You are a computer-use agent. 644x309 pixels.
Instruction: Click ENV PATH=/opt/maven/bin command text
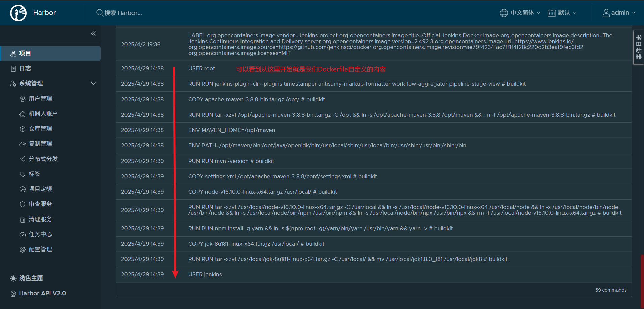coord(327,145)
